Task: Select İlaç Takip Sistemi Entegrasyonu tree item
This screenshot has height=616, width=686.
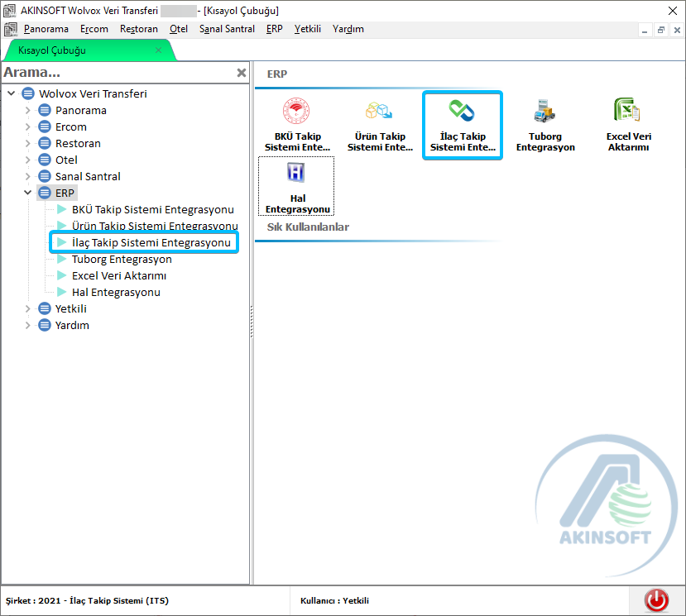Action: 151,242
